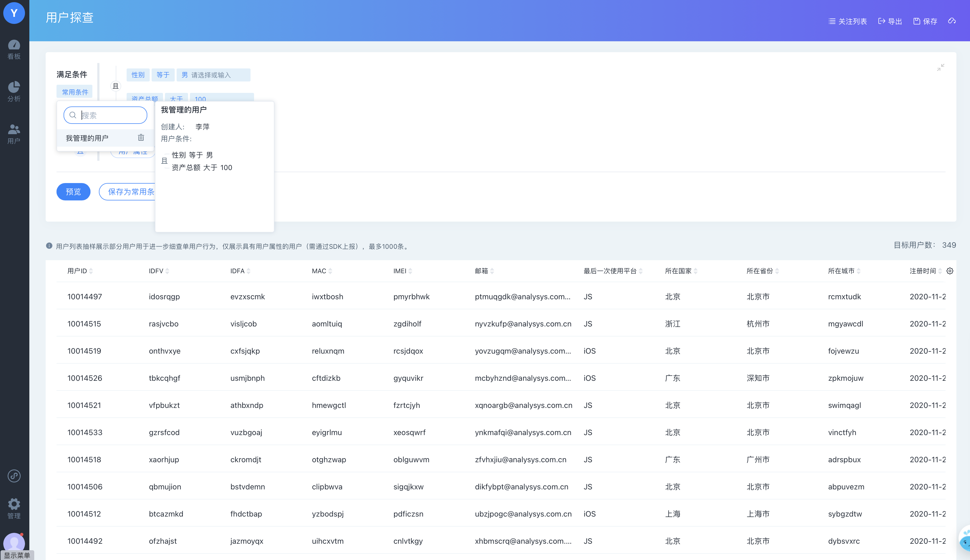Click 广州市 province cell
The height and width of the screenshot is (560, 970).
click(x=758, y=460)
